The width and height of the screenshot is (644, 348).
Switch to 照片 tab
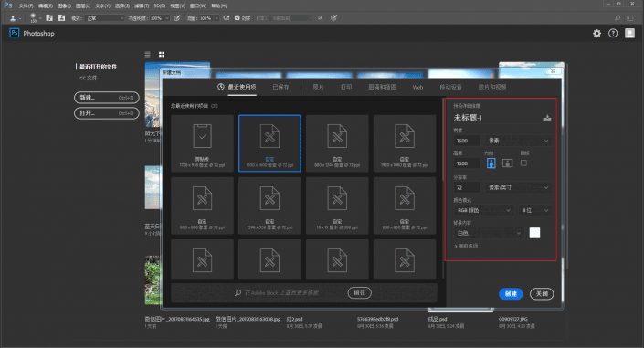[318, 87]
